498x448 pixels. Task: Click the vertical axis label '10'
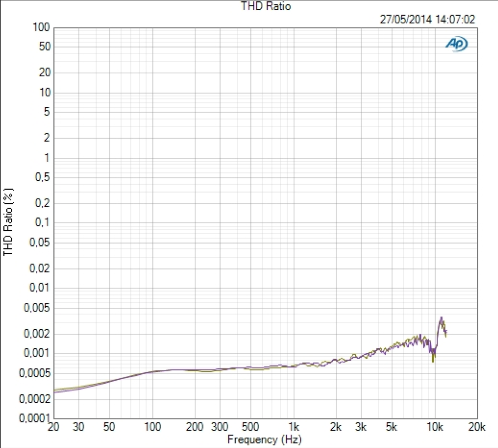click(45, 93)
